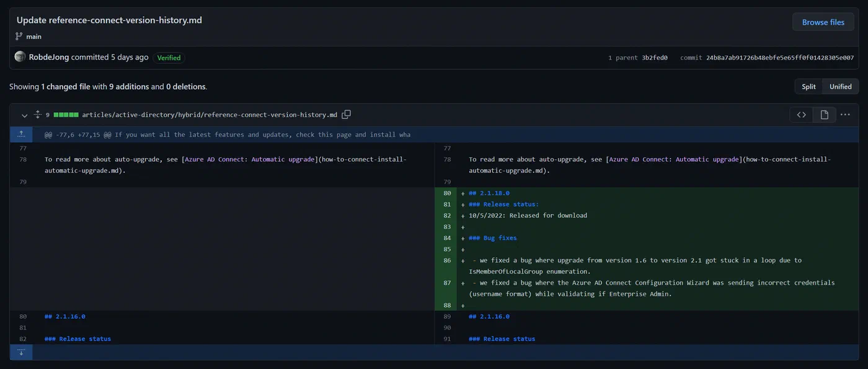
Task: Expand hidden lines below with the down arrow
Action: click(x=21, y=352)
